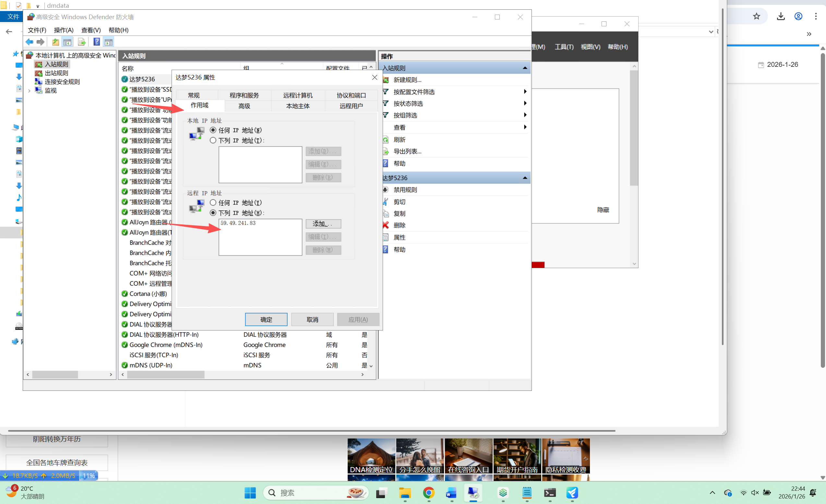Switch to the 远程计算机 tab

298,95
